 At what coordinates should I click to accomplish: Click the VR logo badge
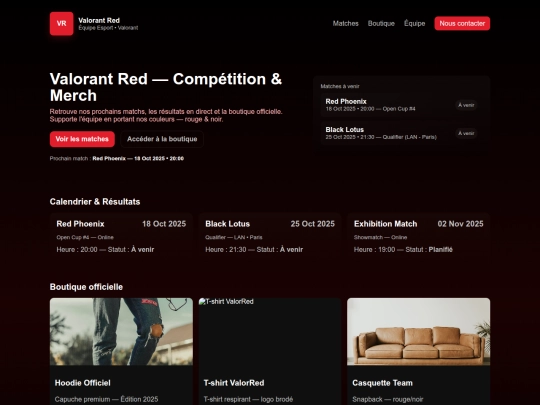pos(61,23)
